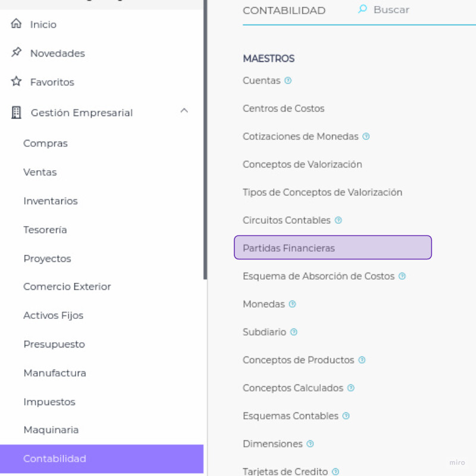The width and height of the screenshot is (476, 476).
Task: Open help icon beside Cotizaciones de Monedas
Action: pyautogui.click(x=366, y=136)
